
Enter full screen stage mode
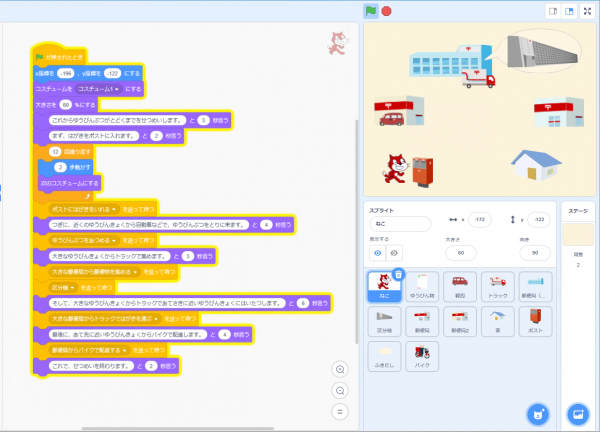click(x=586, y=11)
